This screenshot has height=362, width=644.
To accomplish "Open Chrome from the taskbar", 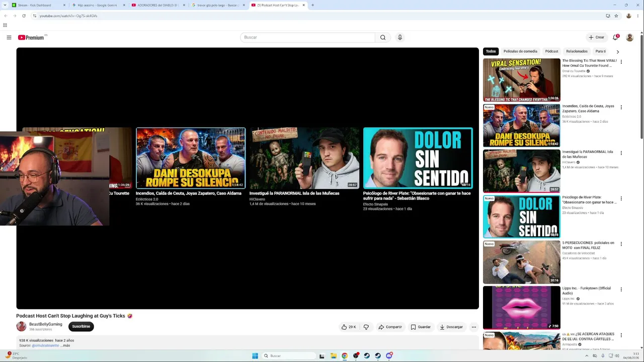I will pyautogui.click(x=344, y=356).
